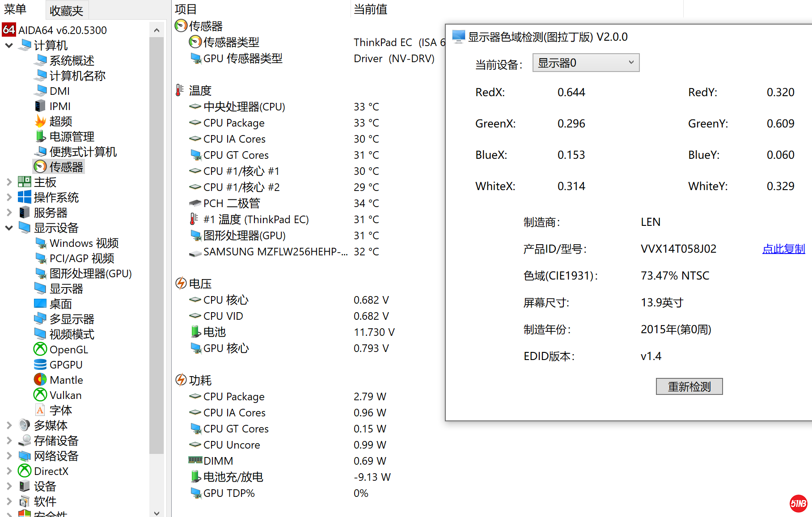The image size is (812, 517).
Task: Click the AIDA64 red logo icon
Action: (x=9, y=30)
